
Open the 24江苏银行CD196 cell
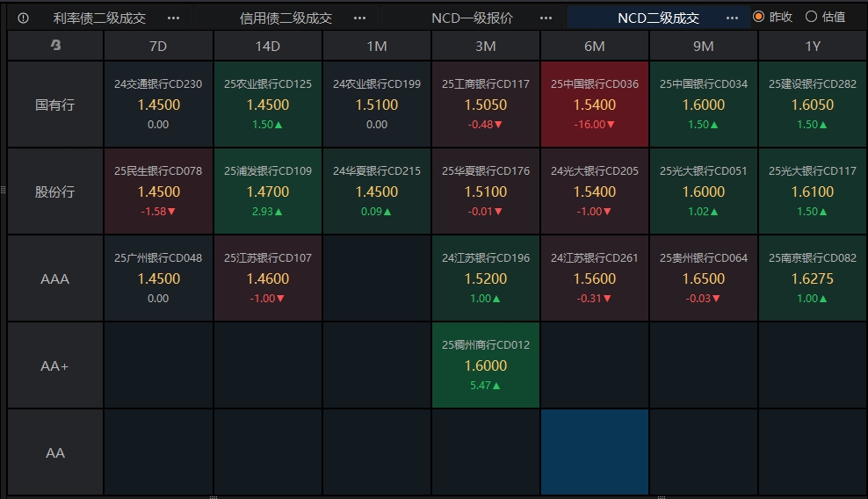coord(486,278)
